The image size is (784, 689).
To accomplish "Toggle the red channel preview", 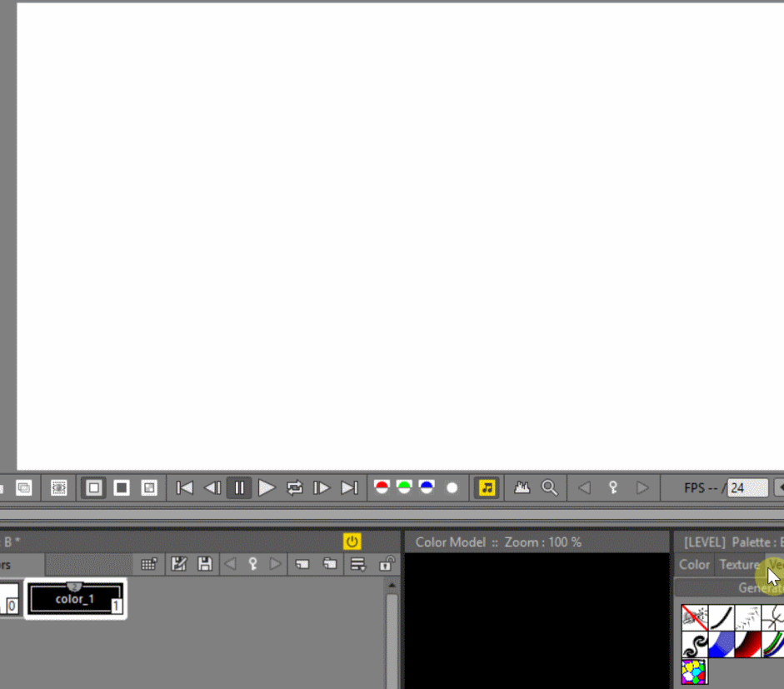I will pos(382,488).
